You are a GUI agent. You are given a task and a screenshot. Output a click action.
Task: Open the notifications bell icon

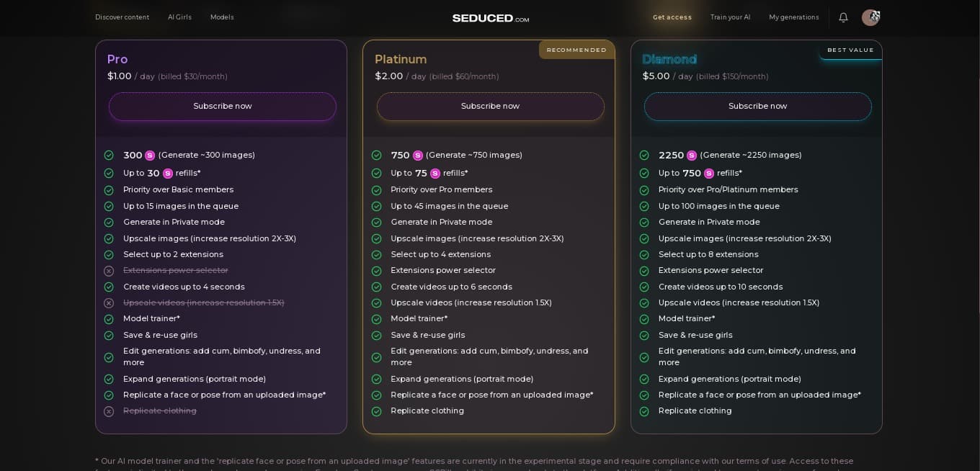843,17
